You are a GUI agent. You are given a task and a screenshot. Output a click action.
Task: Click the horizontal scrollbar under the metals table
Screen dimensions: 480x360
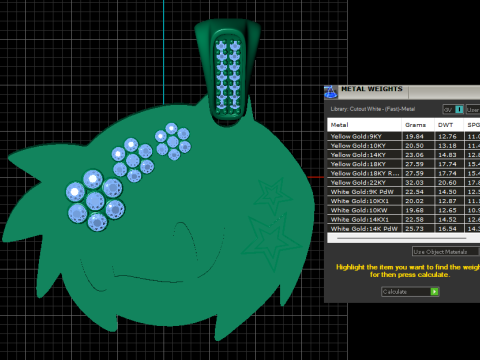[402, 238]
